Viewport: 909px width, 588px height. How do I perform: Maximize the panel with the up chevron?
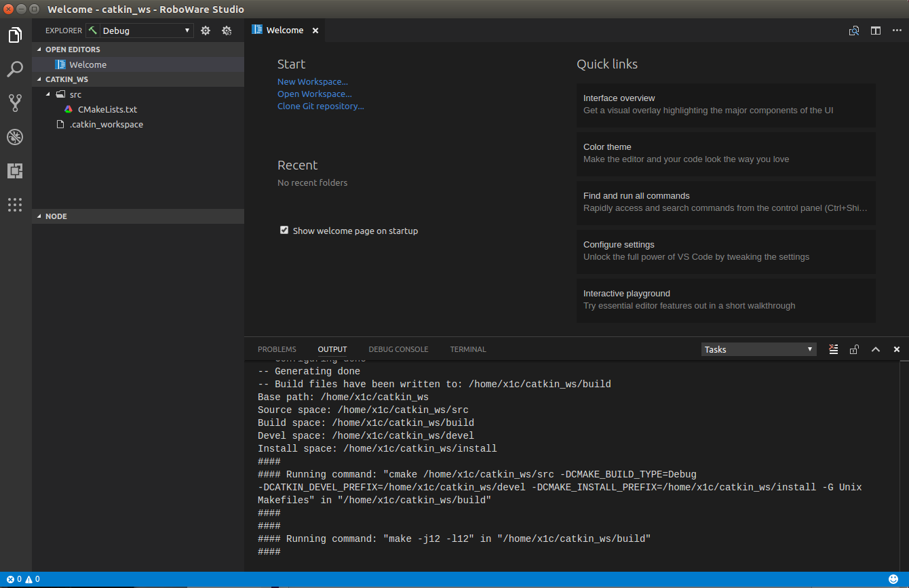point(875,349)
